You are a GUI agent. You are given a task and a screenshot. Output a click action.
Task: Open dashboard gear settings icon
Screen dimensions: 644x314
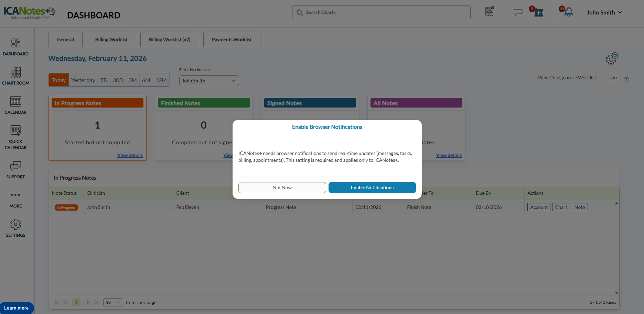click(612, 58)
